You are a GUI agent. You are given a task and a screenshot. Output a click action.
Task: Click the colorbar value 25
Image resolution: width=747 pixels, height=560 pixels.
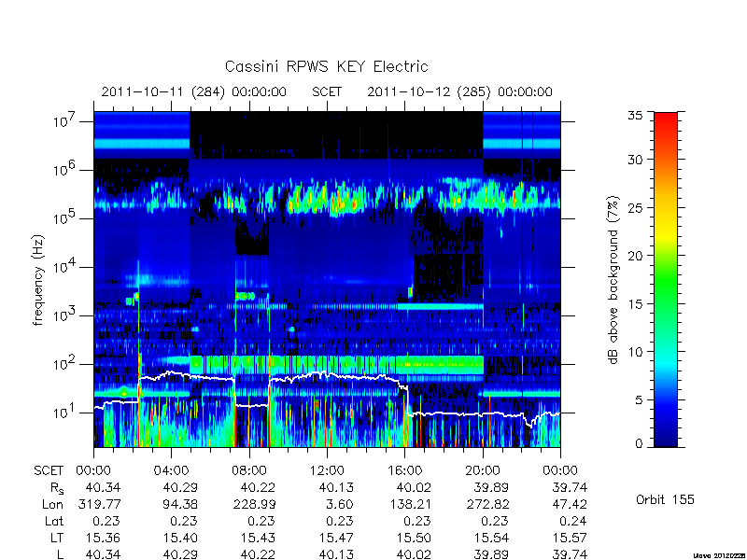coord(635,208)
